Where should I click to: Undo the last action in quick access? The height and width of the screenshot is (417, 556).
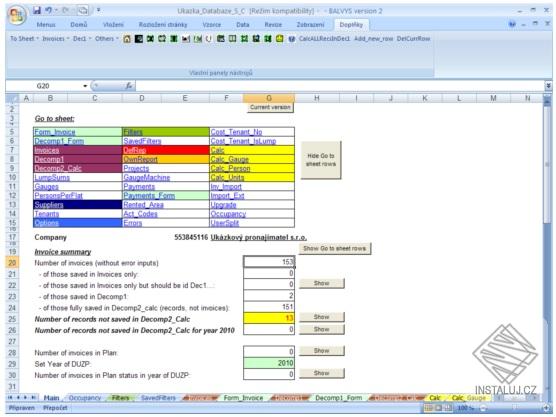49,10
